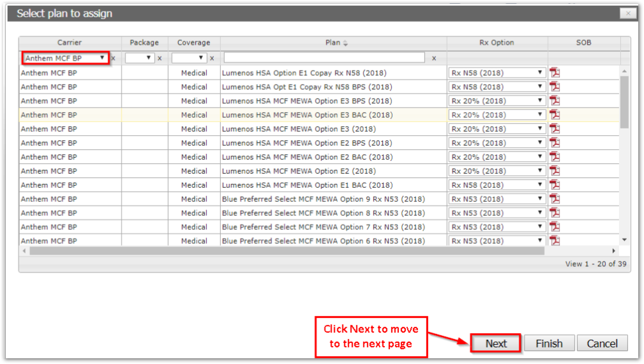
Task: Open Rx Option dropdown for Lumenos HSA Option E1 Copay
Action: (x=497, y=73)
